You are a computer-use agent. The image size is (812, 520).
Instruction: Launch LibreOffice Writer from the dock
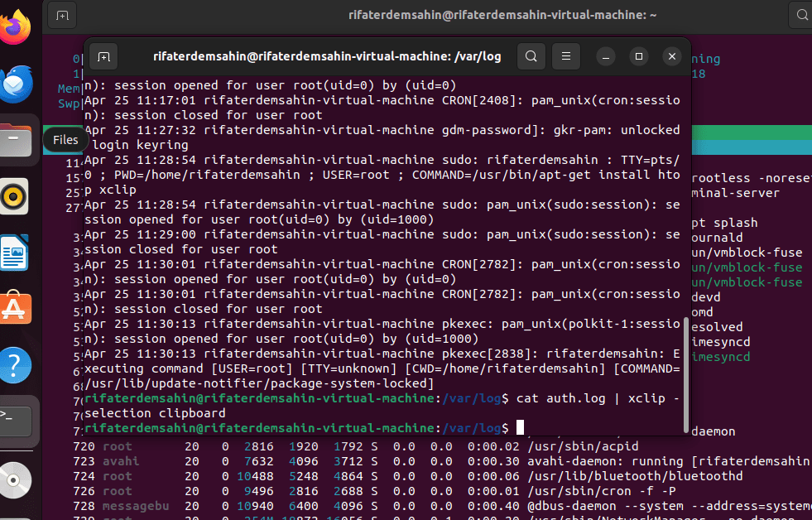(x=15, y=253)
